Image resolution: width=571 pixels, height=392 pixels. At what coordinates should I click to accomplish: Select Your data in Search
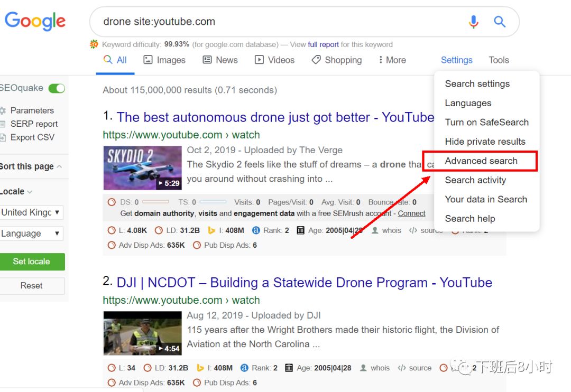point(486,200)
